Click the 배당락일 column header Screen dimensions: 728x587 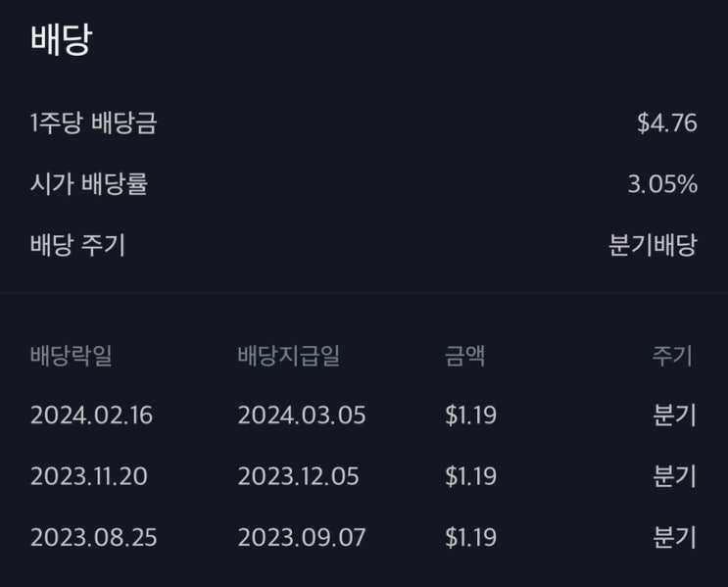(x=71, y=356)
